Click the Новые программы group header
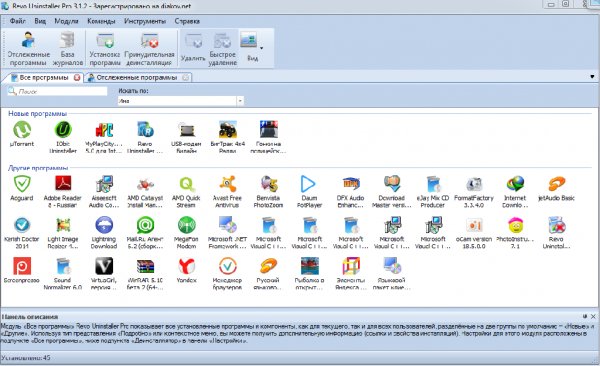Image resolution: width=600 pixels, height=366 pixels. pyautogui.click(x=38, y=114)
